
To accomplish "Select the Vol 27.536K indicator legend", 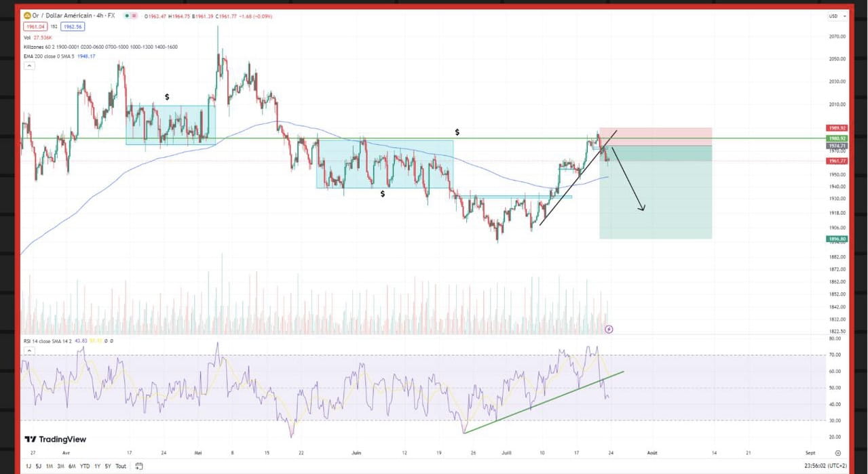I will (37, 37).
